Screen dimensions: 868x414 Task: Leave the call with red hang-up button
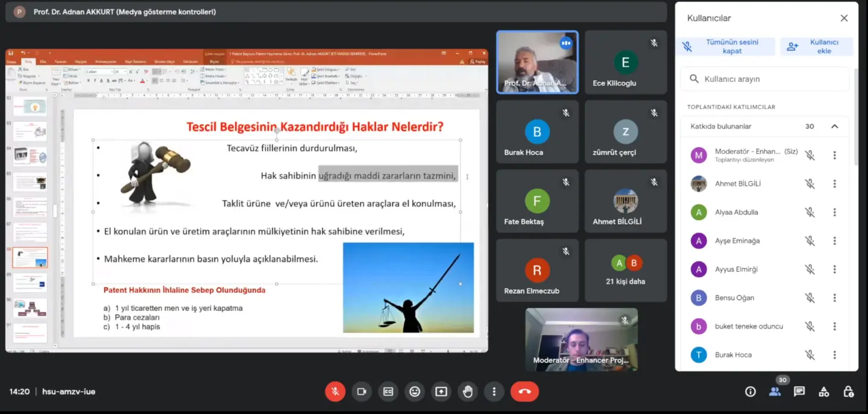(524, 392)
